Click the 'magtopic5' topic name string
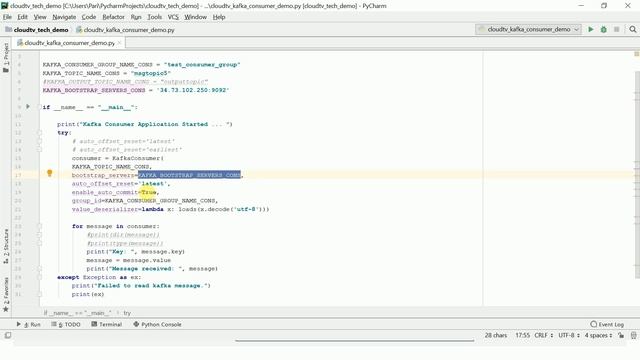This screenshot has height=360, width=640. point(151,73)
